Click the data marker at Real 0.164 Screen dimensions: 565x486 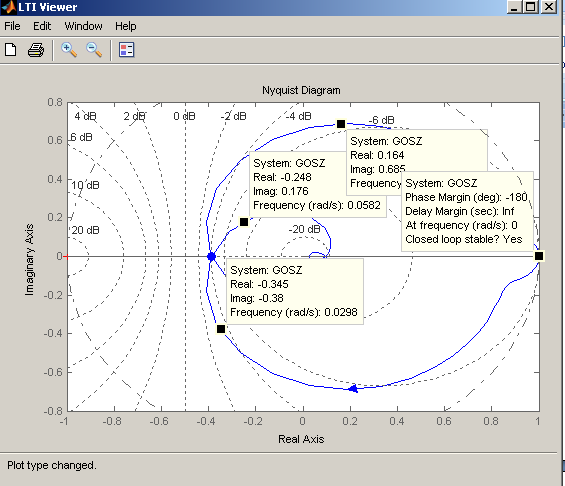(341, 124)
